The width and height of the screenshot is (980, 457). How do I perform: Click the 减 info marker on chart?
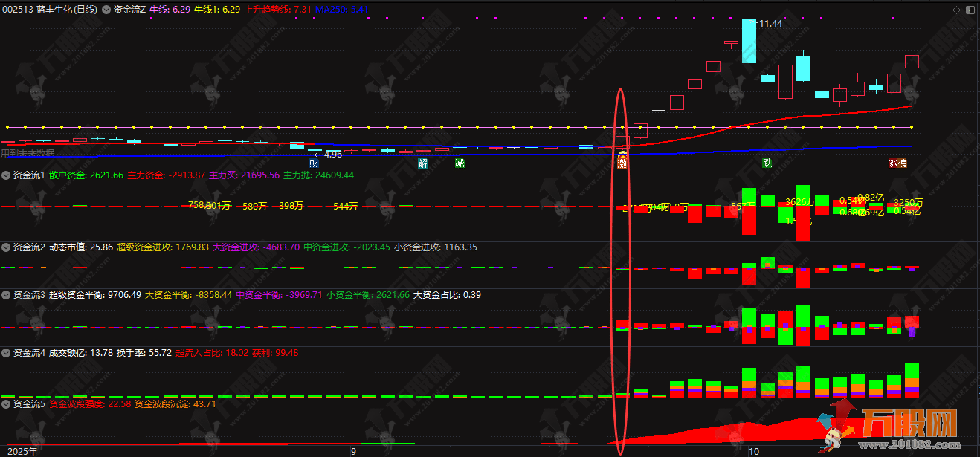[460, 163]
